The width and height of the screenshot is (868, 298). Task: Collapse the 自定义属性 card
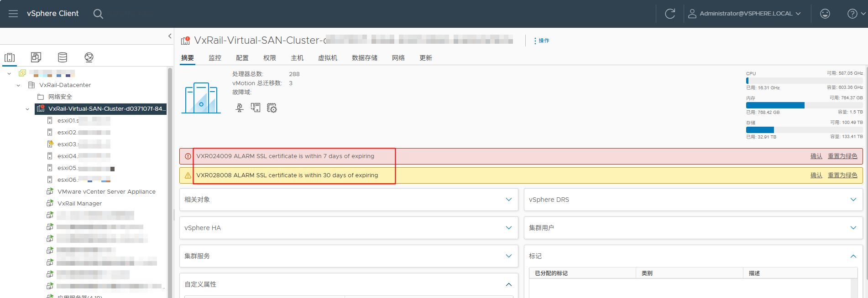click(509, 284)
